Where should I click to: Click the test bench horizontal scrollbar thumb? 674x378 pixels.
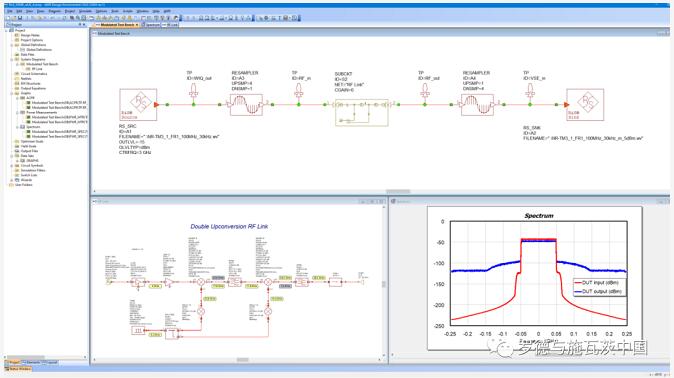(398, 191)
